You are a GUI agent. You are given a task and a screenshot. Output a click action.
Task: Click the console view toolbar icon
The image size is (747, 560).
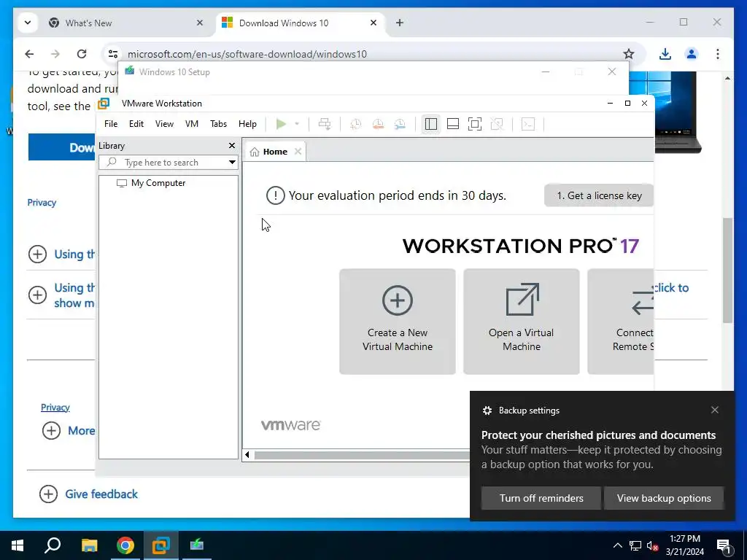pos(528,124)
